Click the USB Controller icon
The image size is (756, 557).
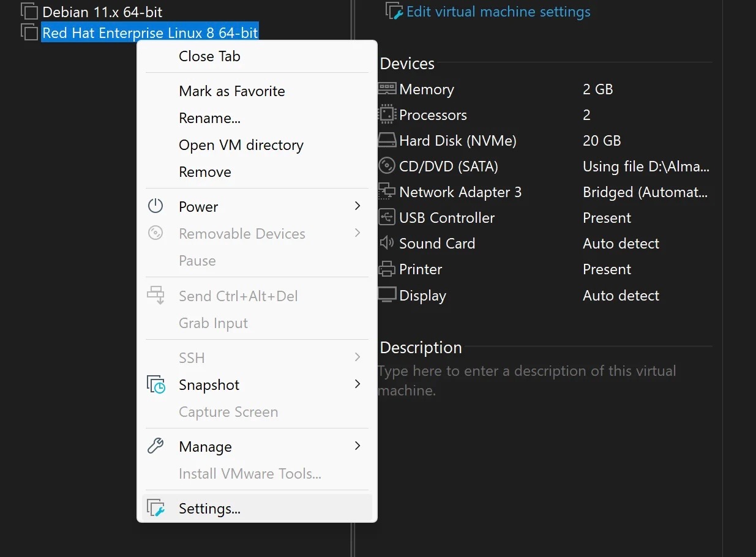(x=387, y=218)
